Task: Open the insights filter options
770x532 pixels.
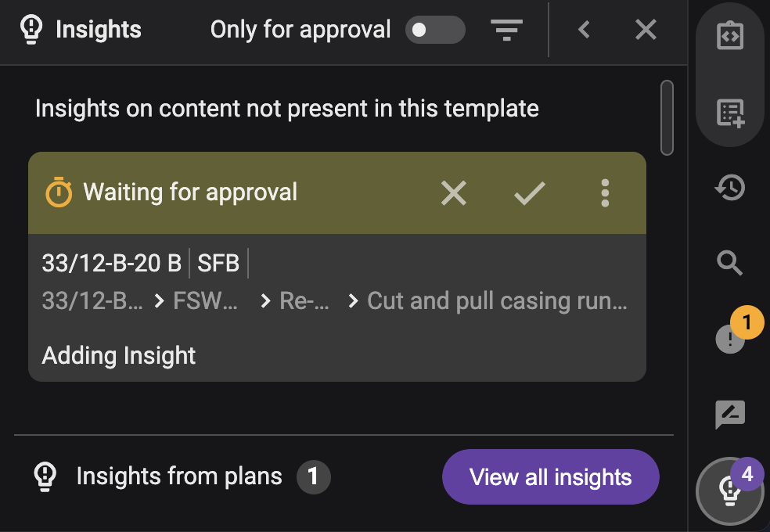Action: tap(506, 31)
